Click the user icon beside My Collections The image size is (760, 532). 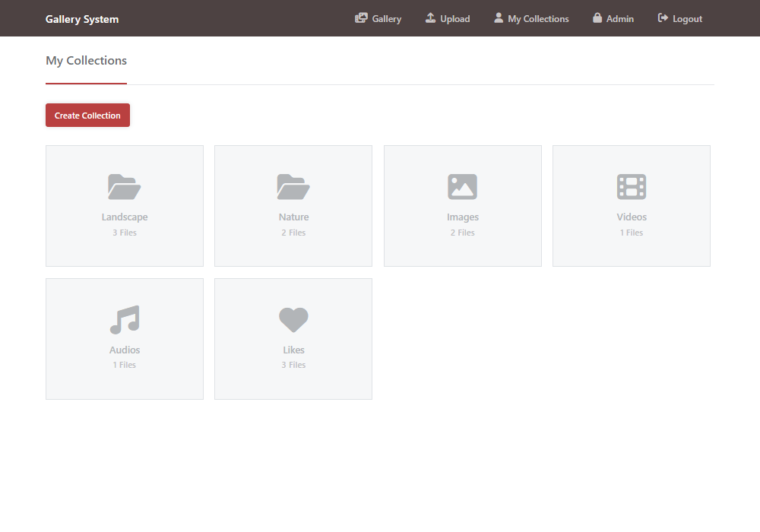tap(499, 18)
